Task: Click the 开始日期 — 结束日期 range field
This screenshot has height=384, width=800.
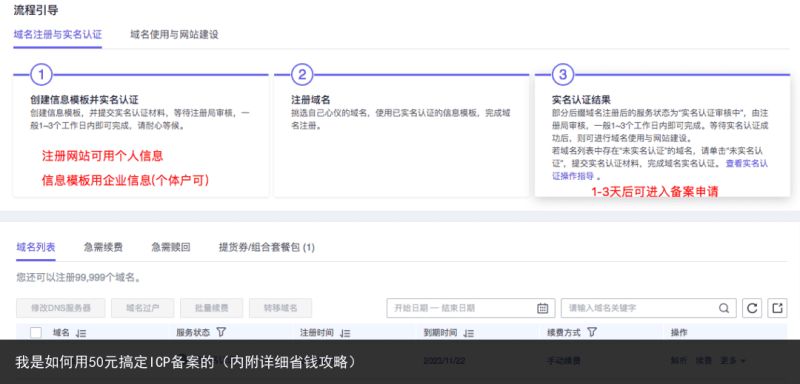Action: coord(471,308)
